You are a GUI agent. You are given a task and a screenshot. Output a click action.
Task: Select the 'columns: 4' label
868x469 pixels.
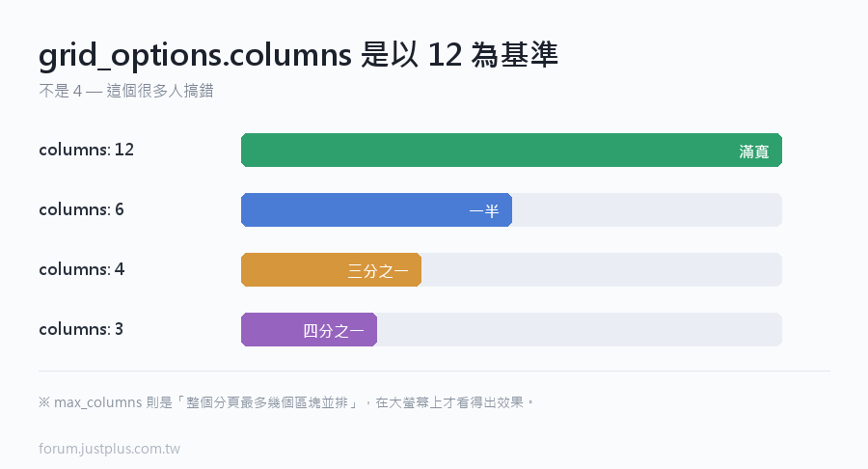tap(82, 269)
